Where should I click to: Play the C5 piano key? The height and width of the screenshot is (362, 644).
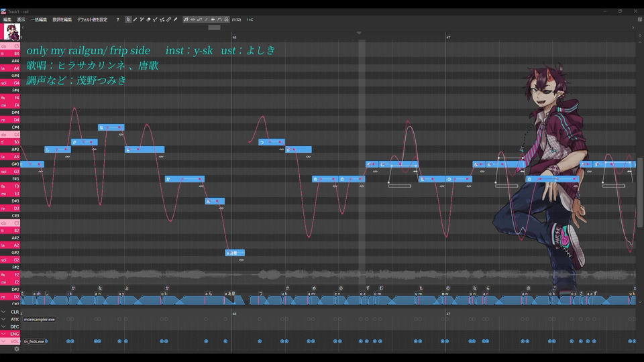coord(10,46)
